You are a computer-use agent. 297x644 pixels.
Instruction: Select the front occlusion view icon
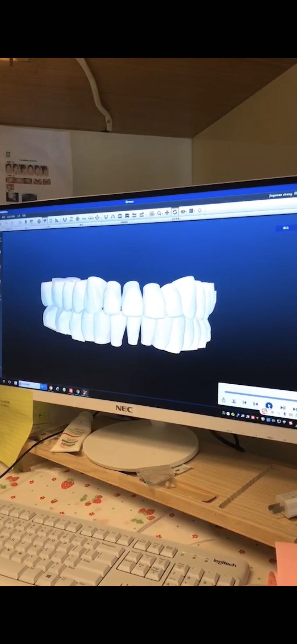click(120, 217)
